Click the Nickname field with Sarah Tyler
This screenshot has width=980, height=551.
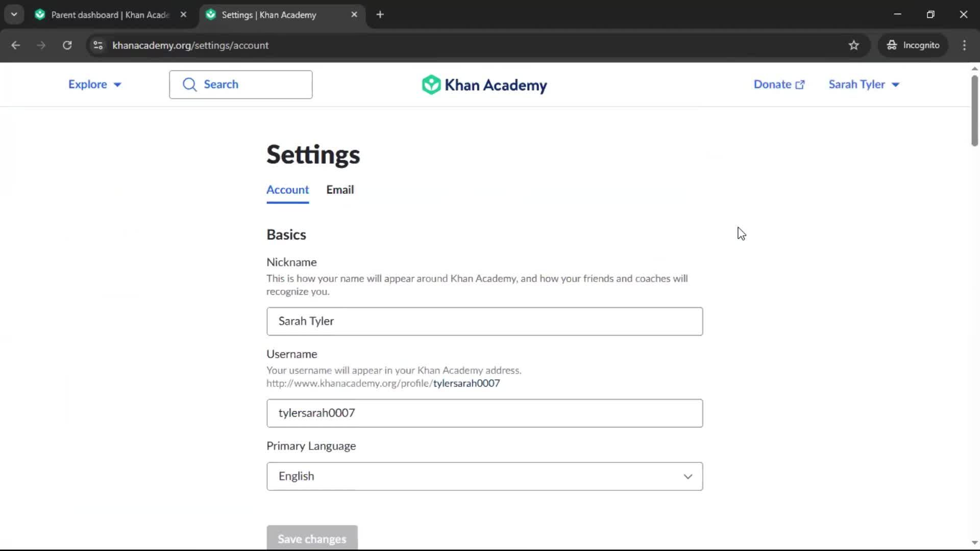click(x=484, y=321)
